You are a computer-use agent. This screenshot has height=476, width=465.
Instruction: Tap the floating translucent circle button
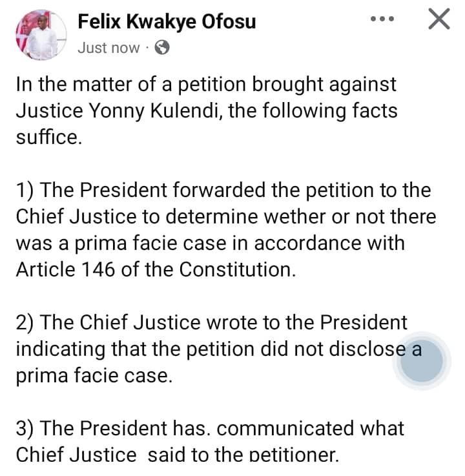pyautogui.click(x=421, y=362)
